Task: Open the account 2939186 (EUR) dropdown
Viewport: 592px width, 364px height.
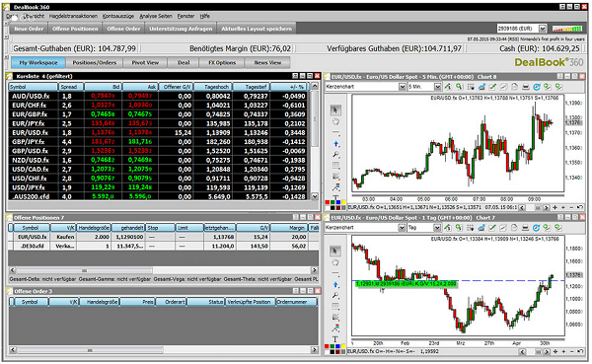Action: pos(542,29)
